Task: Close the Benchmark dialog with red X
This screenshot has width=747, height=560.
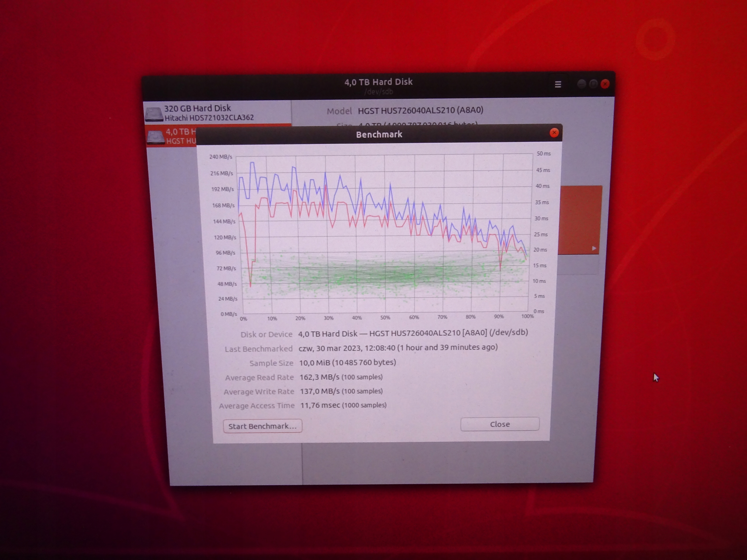Action: coord(554,133)
